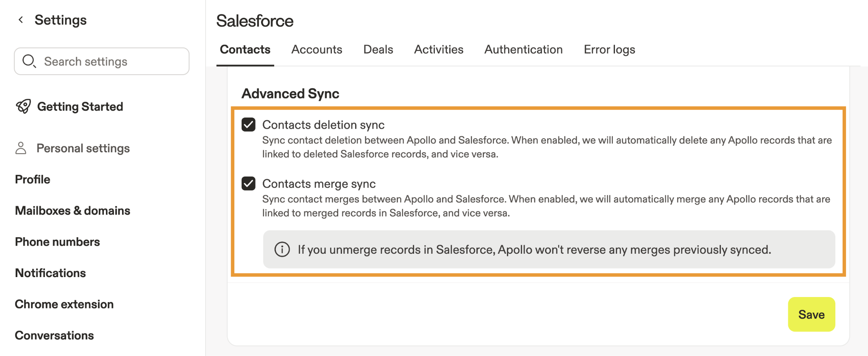Select the Contacts tab
The width and height of the screenshot is (868, 356).
pos(245,50)
